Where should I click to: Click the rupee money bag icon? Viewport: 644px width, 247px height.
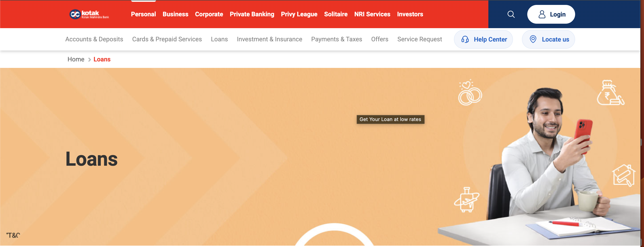610,93
